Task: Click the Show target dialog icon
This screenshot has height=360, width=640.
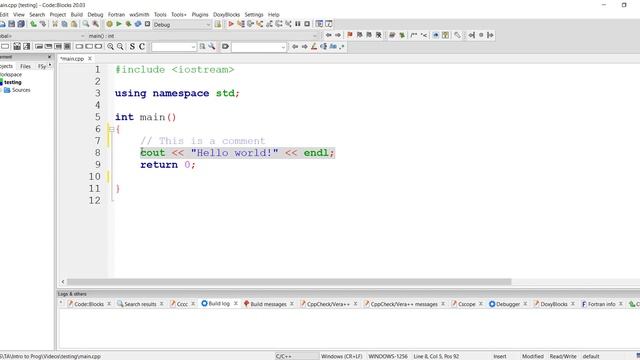Action: [218, 24]
